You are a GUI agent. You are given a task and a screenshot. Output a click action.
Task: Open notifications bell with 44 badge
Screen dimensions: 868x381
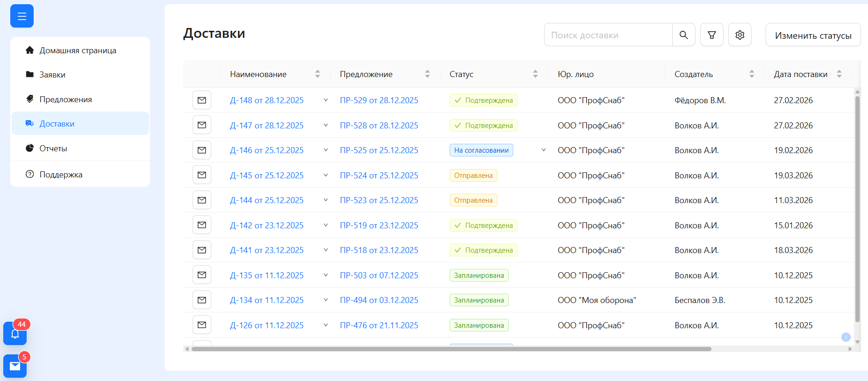click(x=15, y=333)
